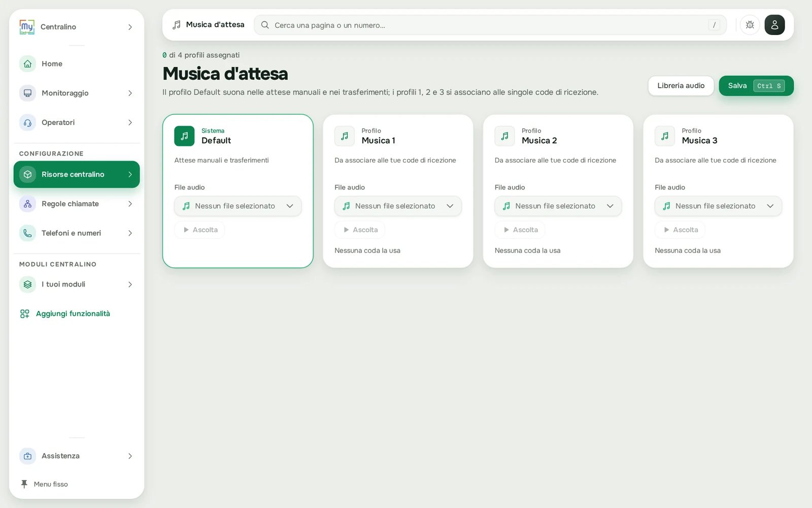Screen dimensions: 812x508
Task: Click the Musica 2 music note icon
Action: (x=504, y=136)
